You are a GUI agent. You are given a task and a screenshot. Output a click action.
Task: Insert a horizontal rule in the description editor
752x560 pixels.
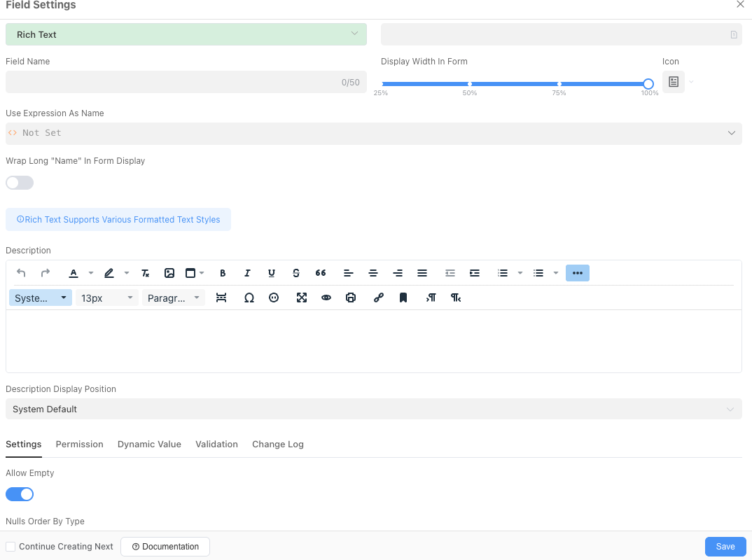click(x=221, y=297)
